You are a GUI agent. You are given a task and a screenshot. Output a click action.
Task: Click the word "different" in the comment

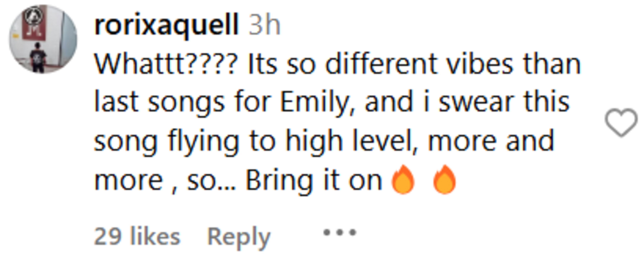381,64
